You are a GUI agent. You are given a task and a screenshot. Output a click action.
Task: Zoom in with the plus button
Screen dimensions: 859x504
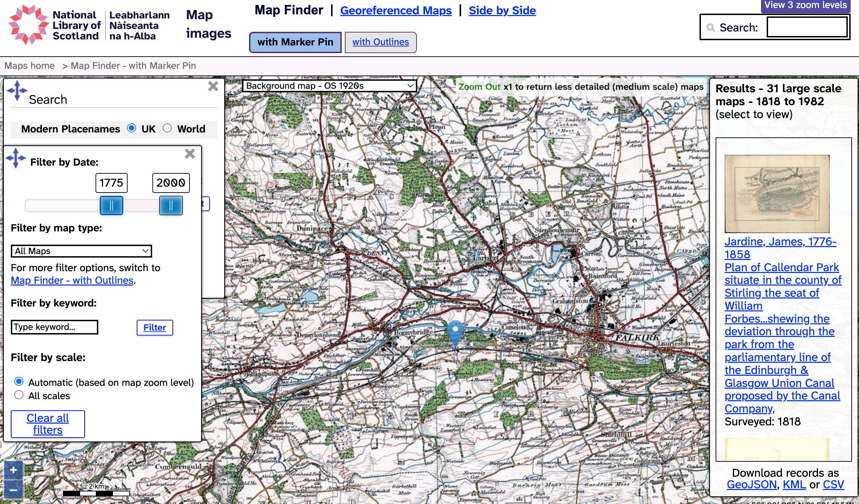click(13, 470)
